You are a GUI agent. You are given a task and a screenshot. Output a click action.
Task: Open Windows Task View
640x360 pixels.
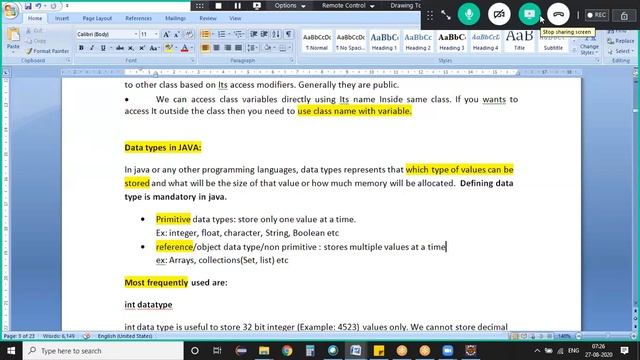click(x=217, y=351)
